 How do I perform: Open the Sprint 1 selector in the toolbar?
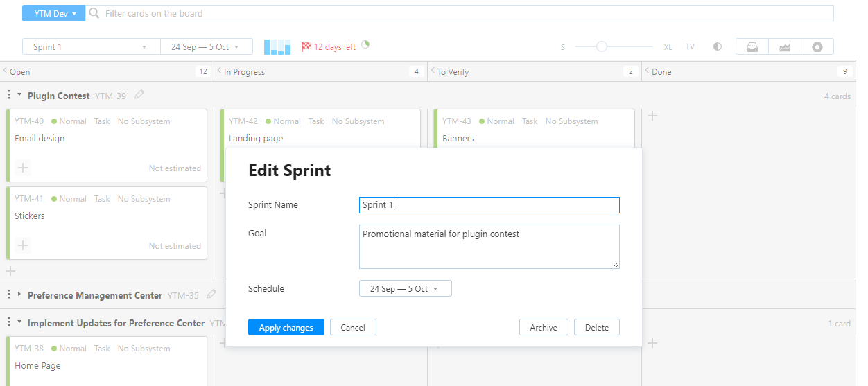click(91, 47)
